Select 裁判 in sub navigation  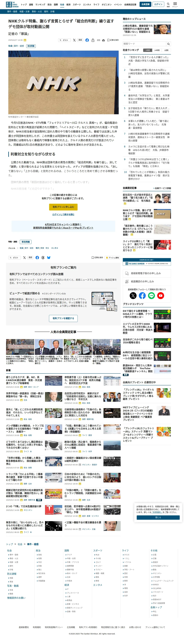tap(46, 11)
